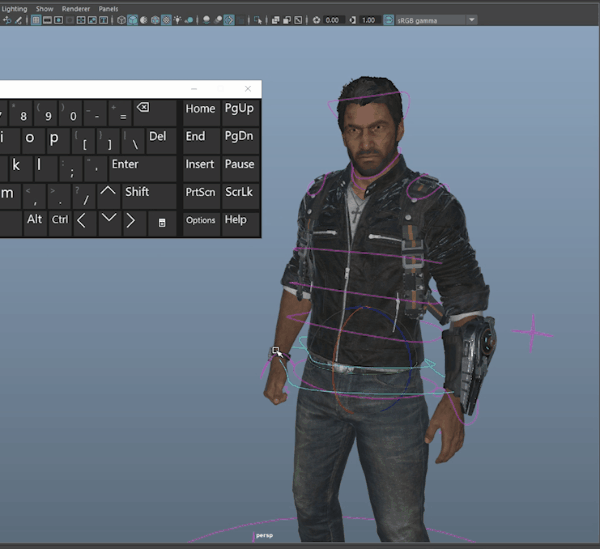Viewport: 600px width, 549px height.
Task: Open the Panels menu
Action: 108,9
